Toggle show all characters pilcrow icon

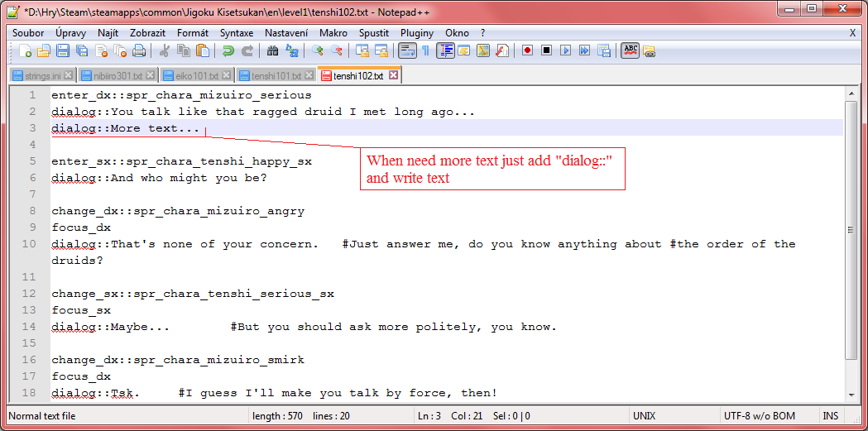pyautogui.click(x=426, y=51)
